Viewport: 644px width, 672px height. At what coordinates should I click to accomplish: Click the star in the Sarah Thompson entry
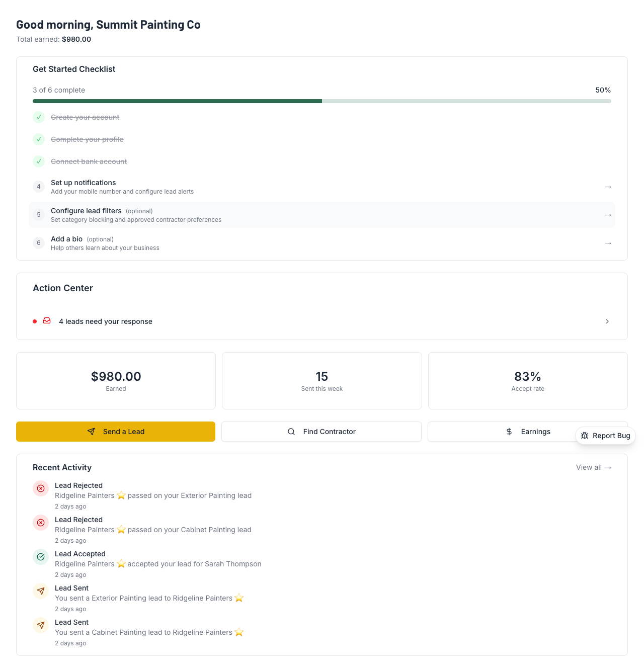point(121,564)
